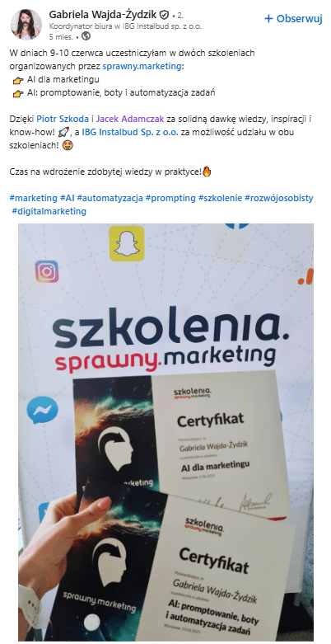
Task: Click the Snapchat ghost icon in the photo
Action: pyautogui.click(x=127, y=244)
